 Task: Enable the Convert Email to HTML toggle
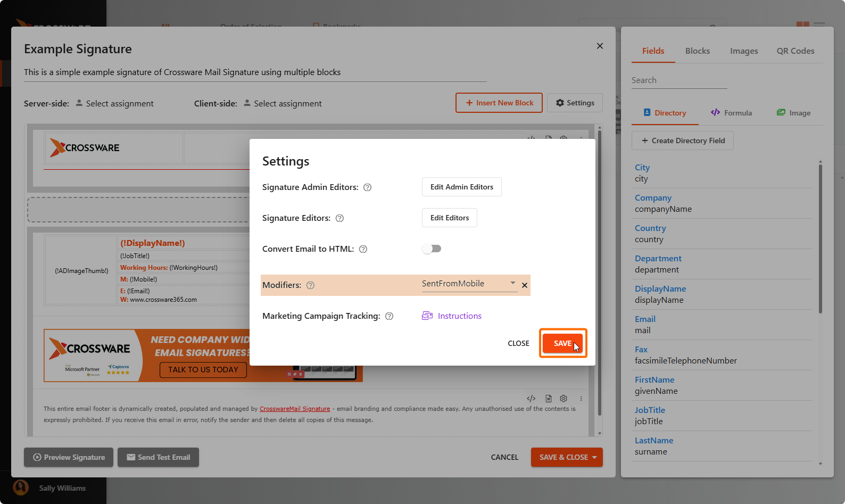tap(432, 249)
